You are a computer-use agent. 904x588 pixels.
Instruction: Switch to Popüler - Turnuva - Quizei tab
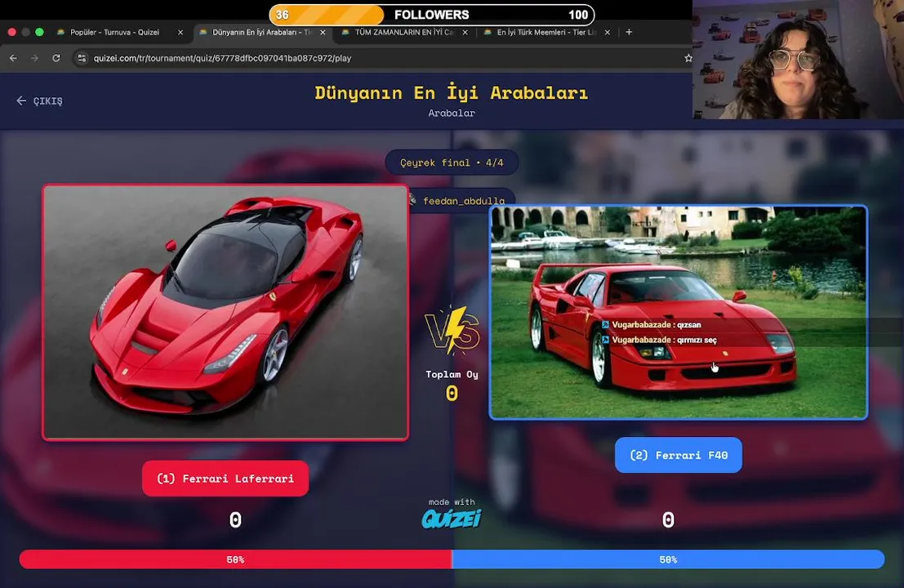(x=114, y=33)
